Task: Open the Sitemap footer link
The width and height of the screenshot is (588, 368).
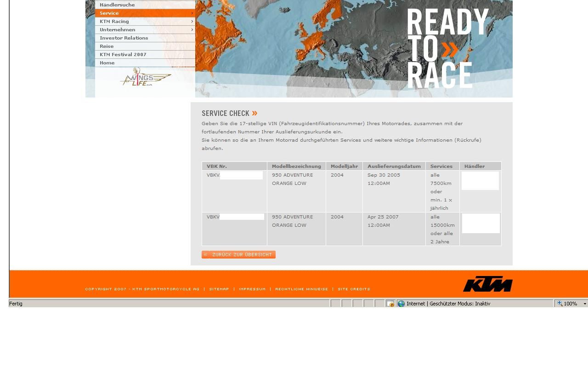Action: tap(219, 289)
